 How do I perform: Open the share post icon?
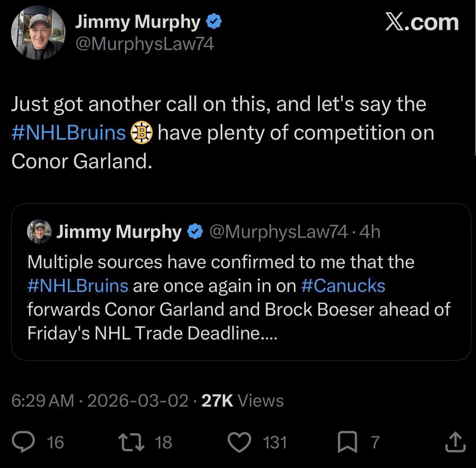[454, 442]
